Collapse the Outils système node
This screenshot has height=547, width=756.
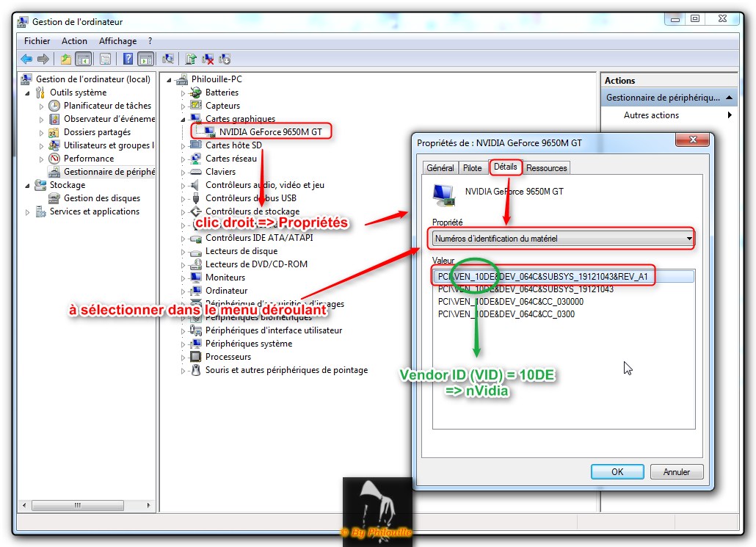click(27, 93)
